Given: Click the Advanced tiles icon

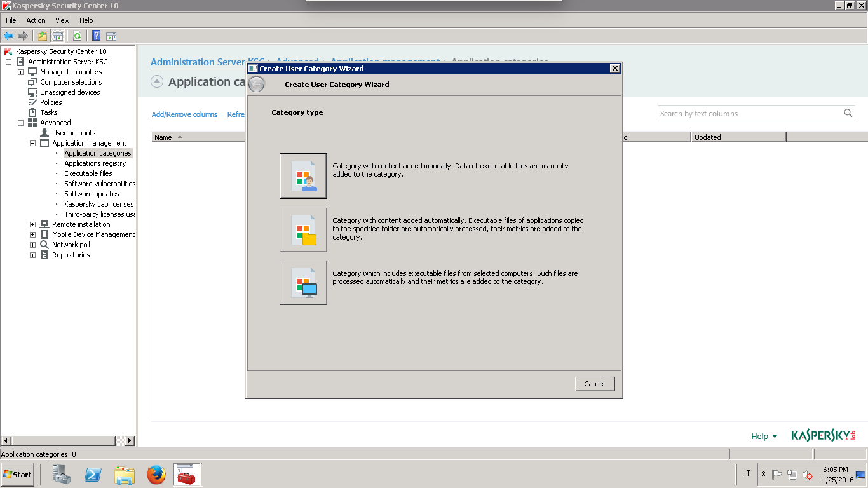Looking at the screenshot, I should click(x=32, y=123).
